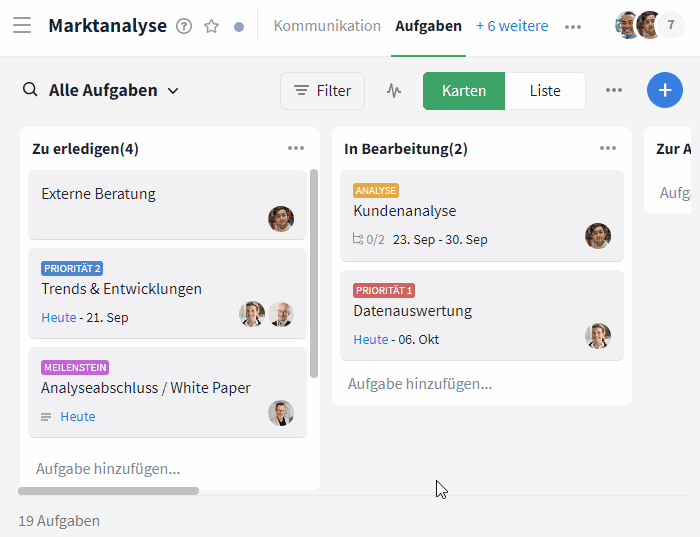This screenshot has height=537, width=700.
Task: Click 23. Sep - 30. Sep date range
Action: 440,240
